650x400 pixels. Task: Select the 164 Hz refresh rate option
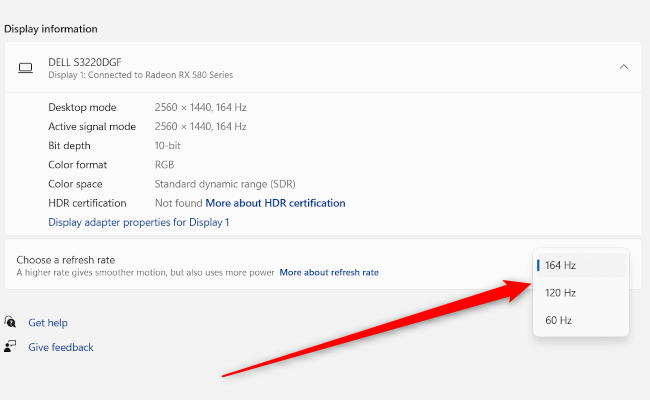coord(581,265)
